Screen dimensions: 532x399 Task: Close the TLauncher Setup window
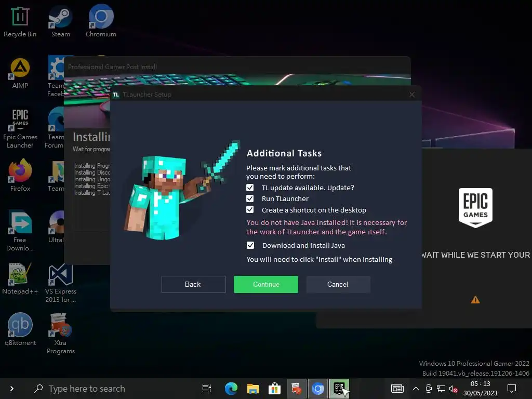(x=412, y=95)
